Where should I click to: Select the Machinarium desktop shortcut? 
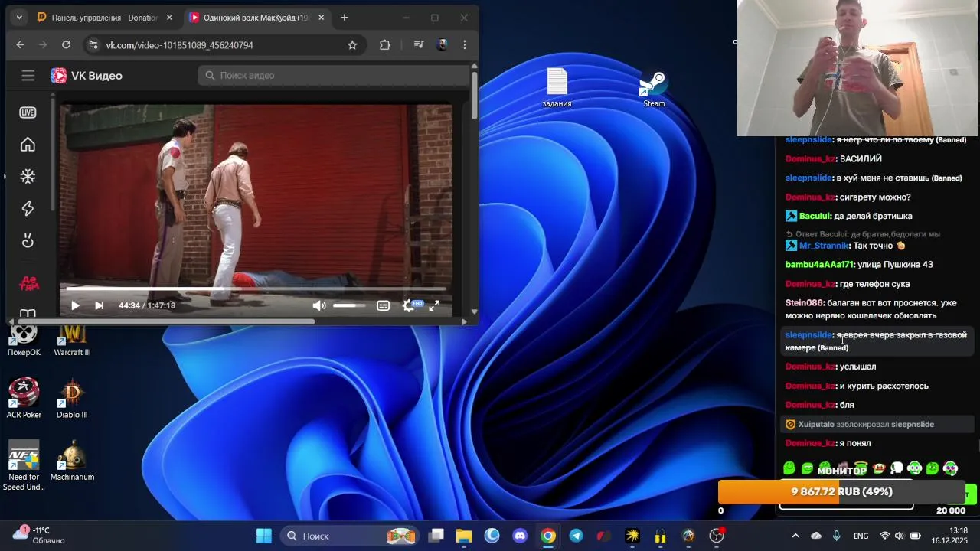point(72,461)
